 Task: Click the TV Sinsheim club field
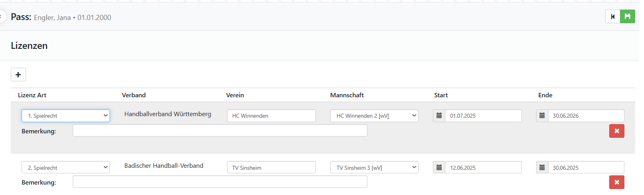(271, 167)
